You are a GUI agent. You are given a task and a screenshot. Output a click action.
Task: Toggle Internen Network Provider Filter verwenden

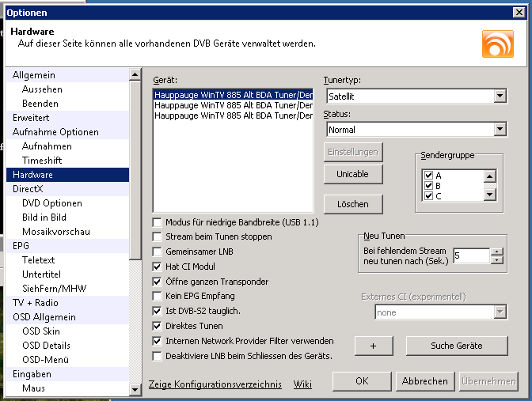pos(157,341)
